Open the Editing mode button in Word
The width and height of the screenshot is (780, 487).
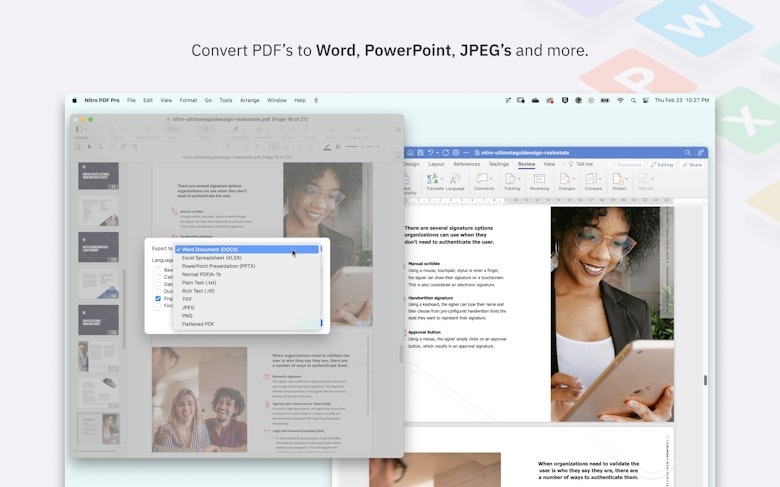click(662, 165)
